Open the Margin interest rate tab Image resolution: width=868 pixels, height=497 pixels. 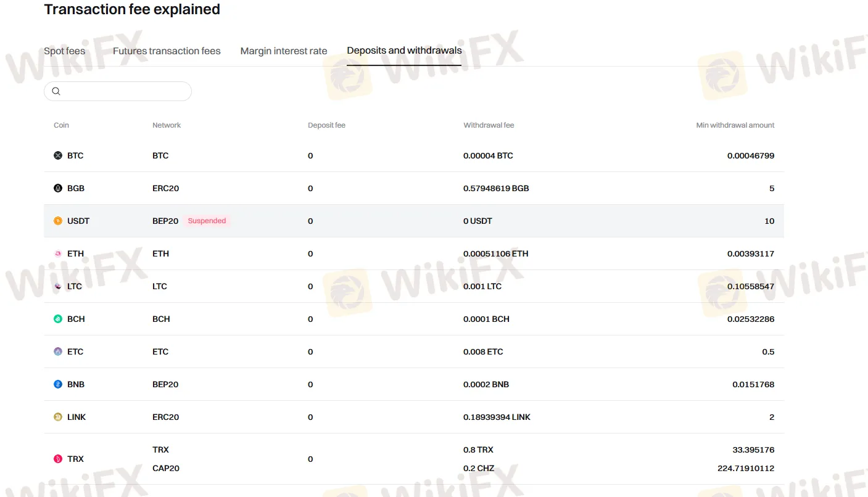284,51
